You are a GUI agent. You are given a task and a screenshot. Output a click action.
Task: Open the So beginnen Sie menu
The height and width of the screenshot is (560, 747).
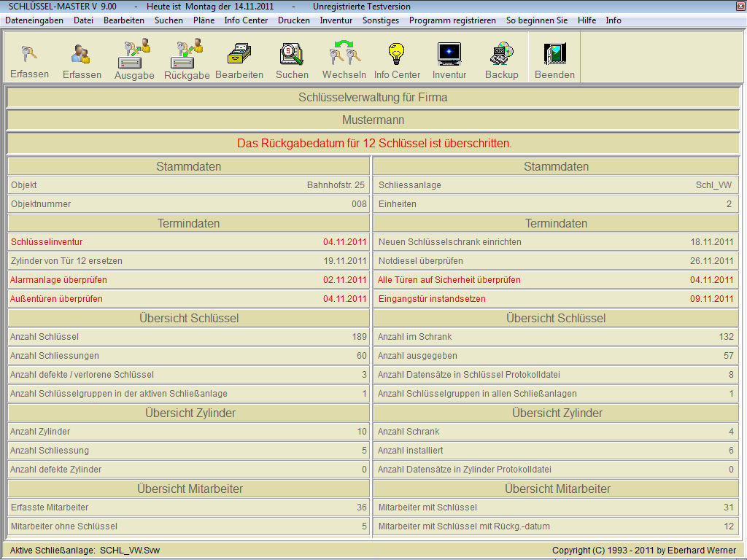(x=537, y=20)
